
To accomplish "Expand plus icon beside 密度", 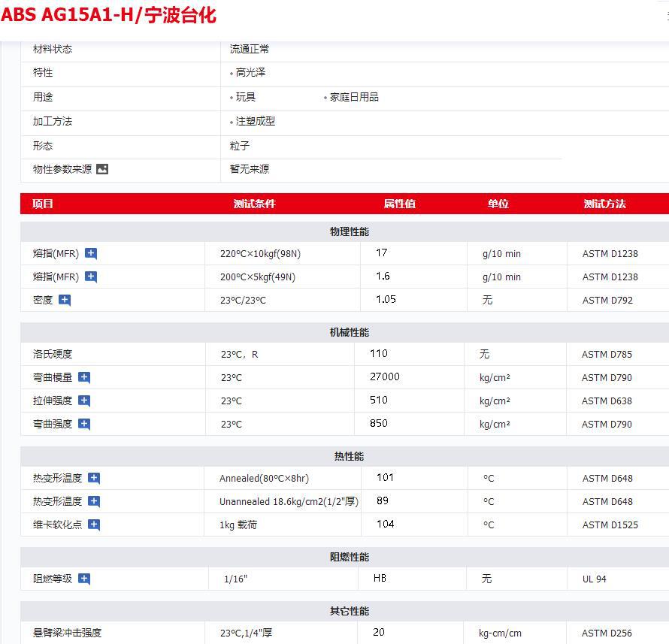I will click(65, 301).
